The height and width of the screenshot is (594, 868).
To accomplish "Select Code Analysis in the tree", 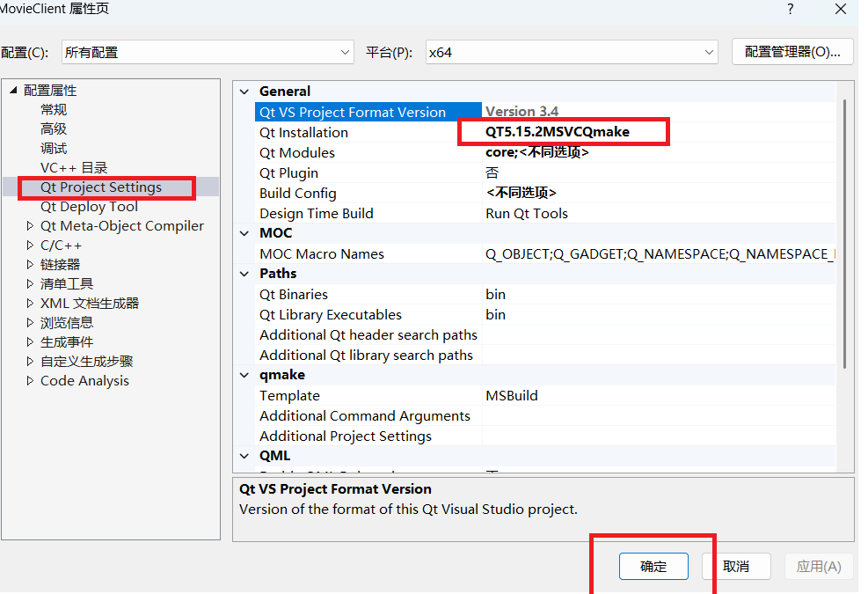I will point(84,380).
